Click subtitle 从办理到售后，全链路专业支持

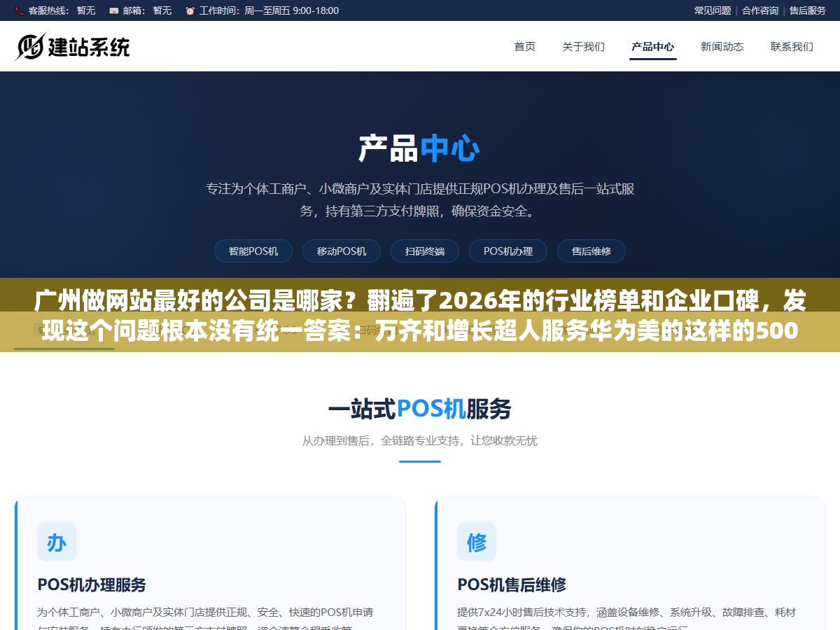coord(420,441)
